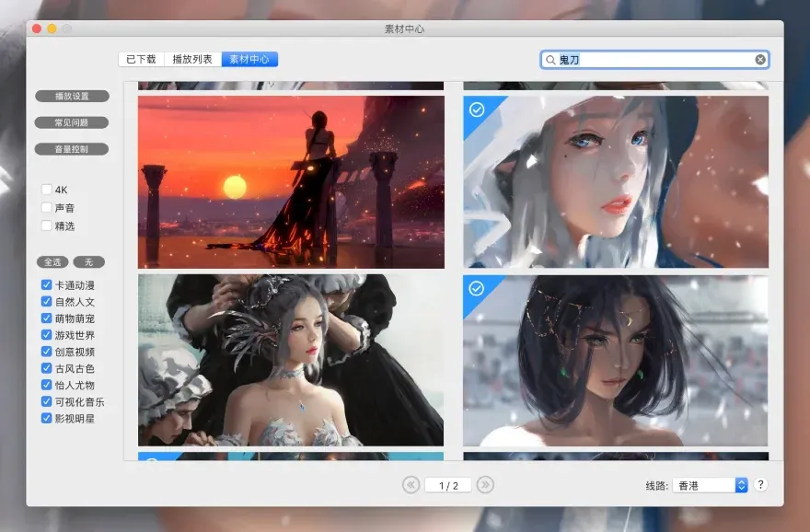The width and height of the screenshot is (810, 532).
Task: Uncheck the 怡人尤物 category
Action: [47, 385]
